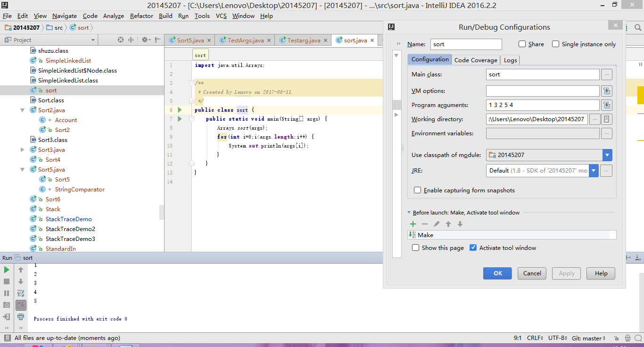This screenshot has width=644, height=347.
Task: Collapse the Sort2.java tree node
Action: coord(22,110)
